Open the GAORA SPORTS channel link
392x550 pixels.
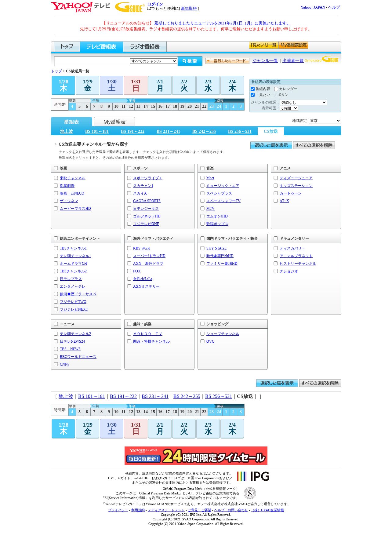147,201
